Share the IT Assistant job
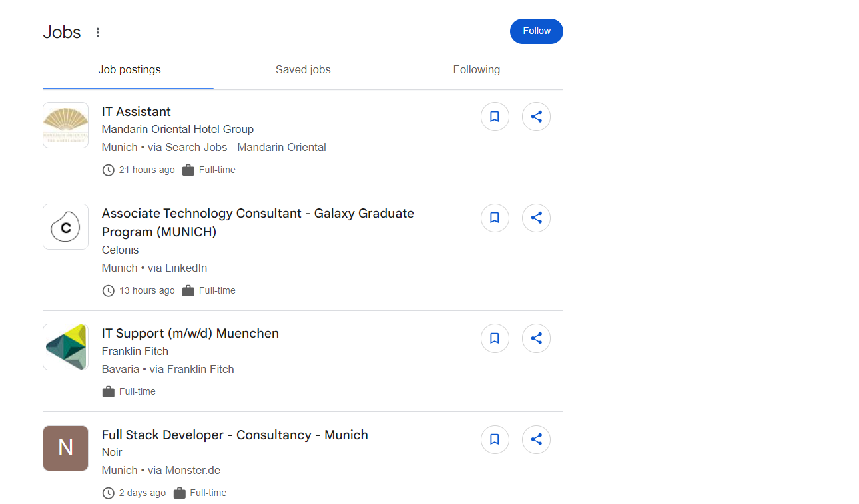The image size is (859, 504). (537, 117)
